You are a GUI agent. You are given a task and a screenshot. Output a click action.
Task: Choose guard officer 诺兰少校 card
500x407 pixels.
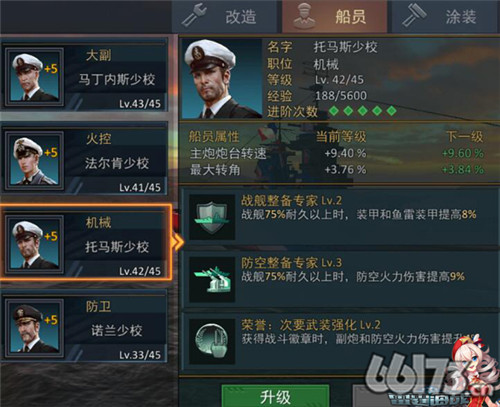click(84, 327)
